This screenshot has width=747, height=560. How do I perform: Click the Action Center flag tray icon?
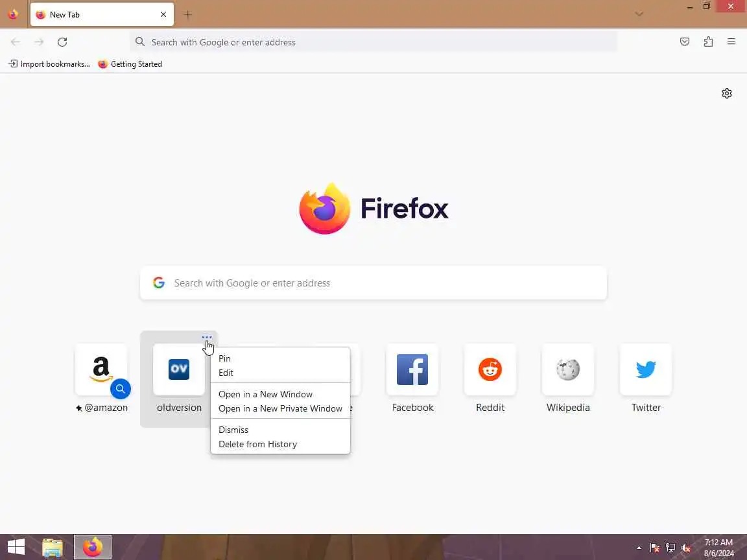[x=654, y=548]
